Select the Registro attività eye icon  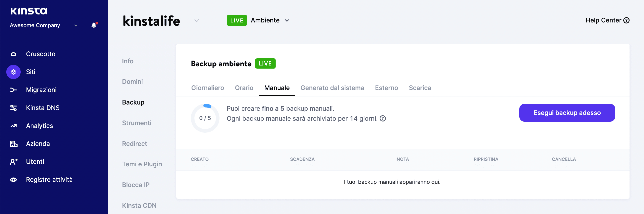point(13,179)
